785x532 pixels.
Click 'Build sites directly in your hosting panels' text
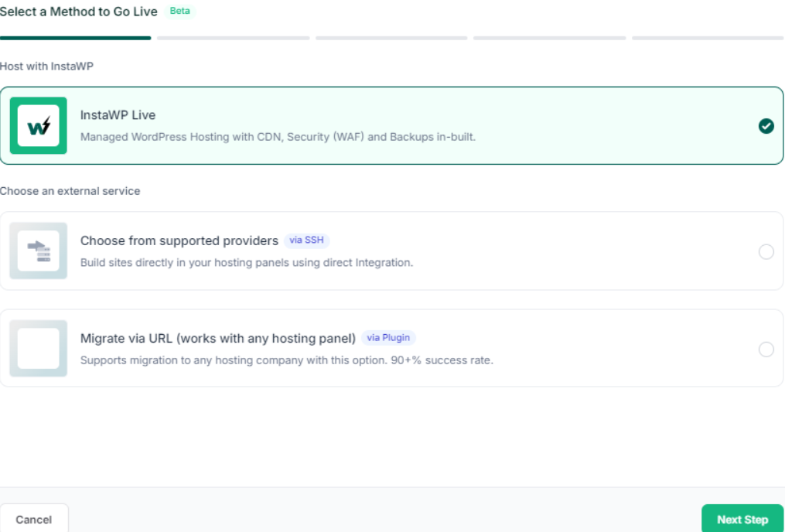247,262
